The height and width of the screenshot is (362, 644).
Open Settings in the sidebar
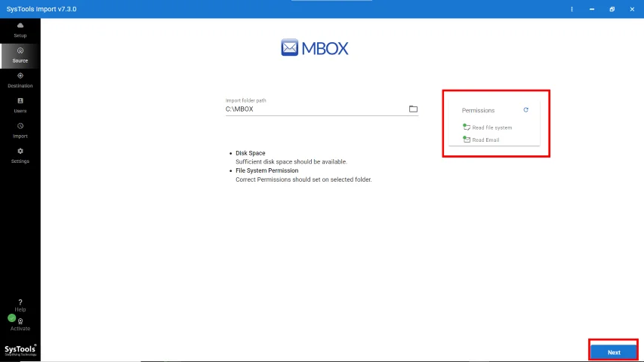(x=20, y=155)
